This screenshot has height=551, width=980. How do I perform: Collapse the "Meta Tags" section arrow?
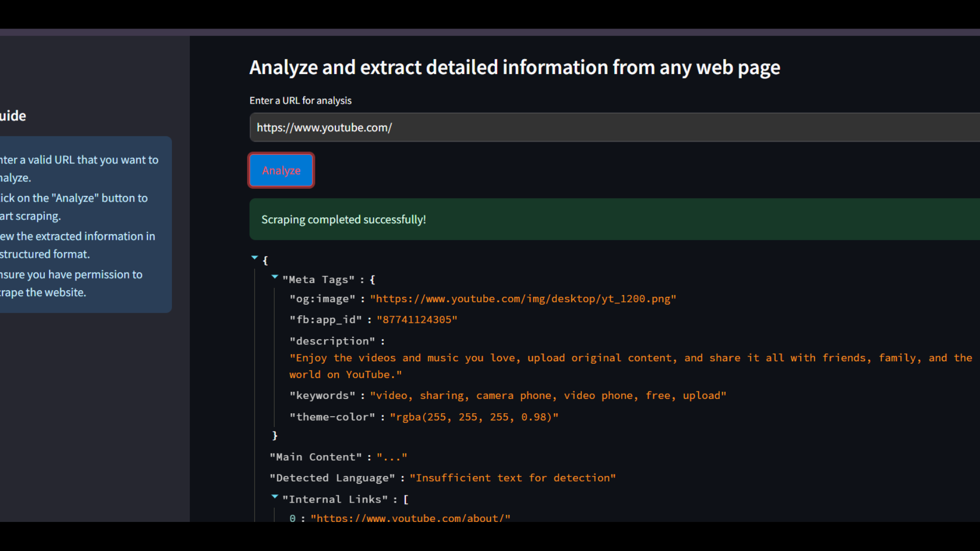coord(275,277)
